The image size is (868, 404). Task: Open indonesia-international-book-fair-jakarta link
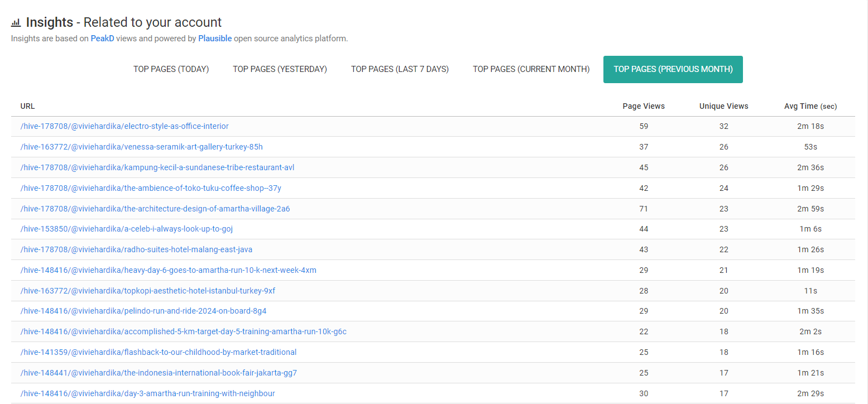pyautogui.click(x=159, y=373)
